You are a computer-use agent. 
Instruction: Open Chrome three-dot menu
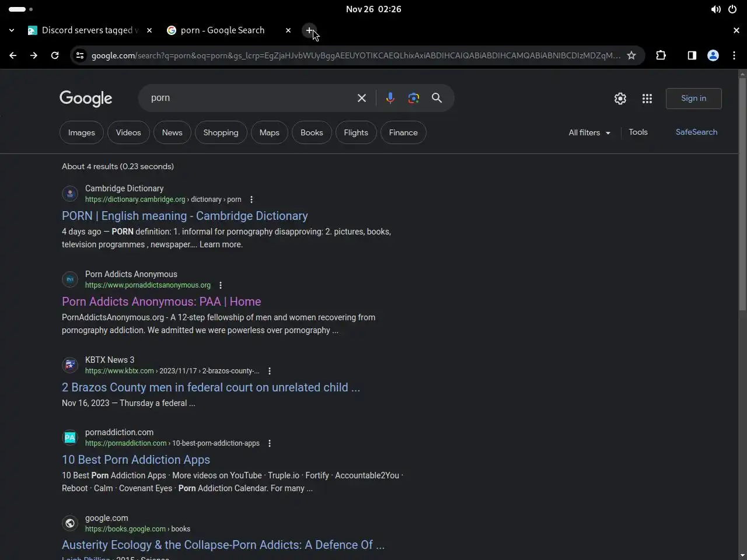point(734,55)
